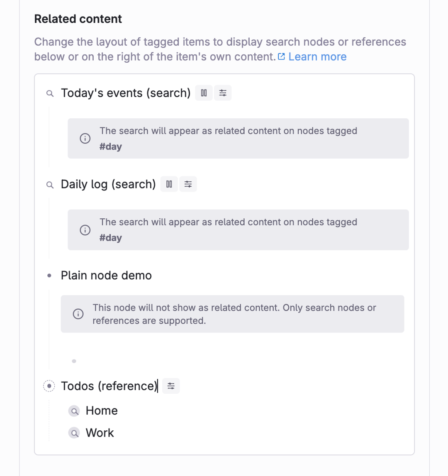
Task: Select the Home tree item
Action: point(102,411)
